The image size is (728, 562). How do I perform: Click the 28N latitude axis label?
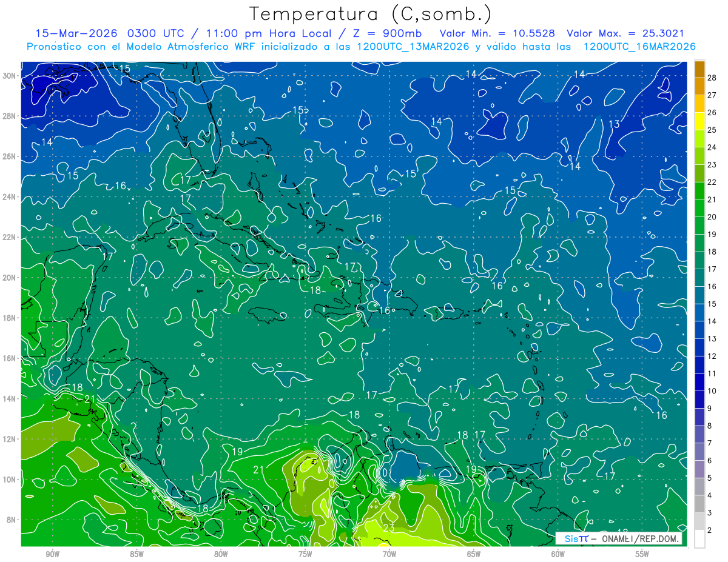10,116
